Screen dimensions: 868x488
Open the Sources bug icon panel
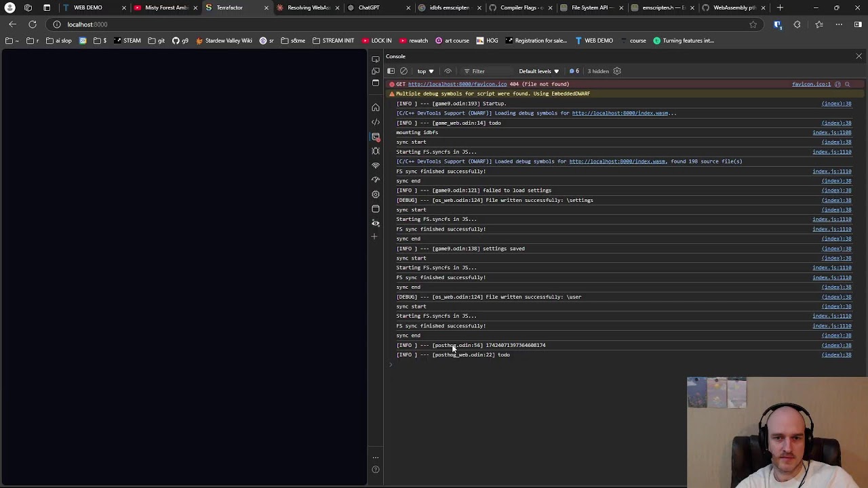[x=376, y=151]
